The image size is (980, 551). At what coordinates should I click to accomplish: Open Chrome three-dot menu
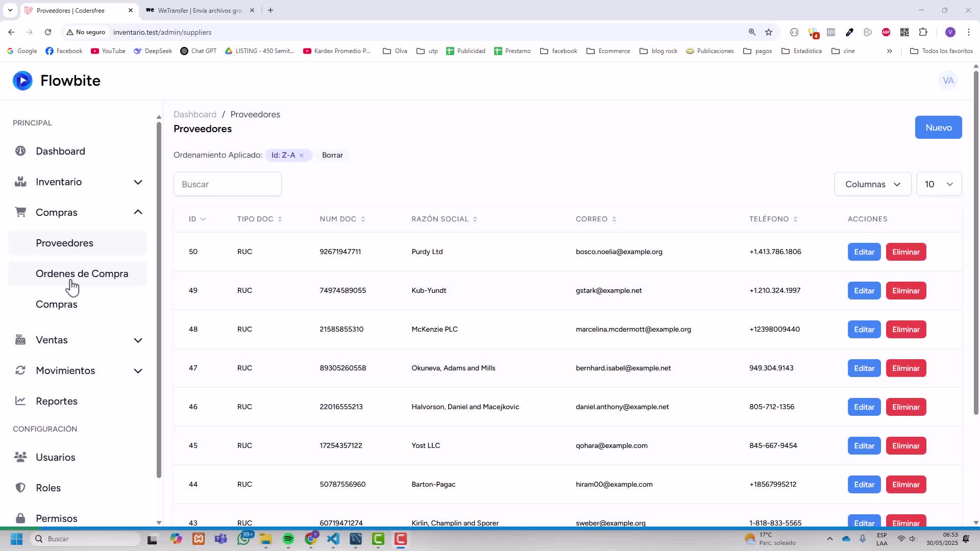[x=968, y=32]
